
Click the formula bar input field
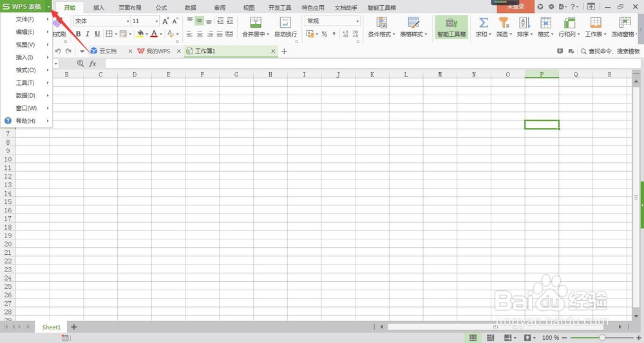coord(372,64)
